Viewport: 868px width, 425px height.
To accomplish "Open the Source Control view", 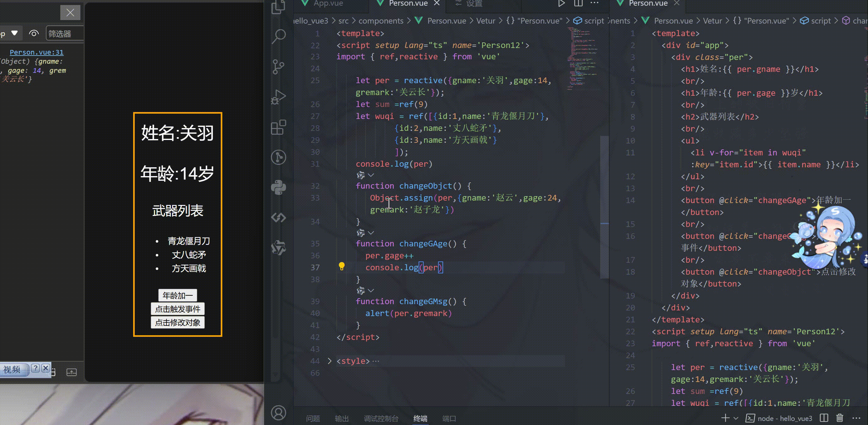I will [279, 67].
